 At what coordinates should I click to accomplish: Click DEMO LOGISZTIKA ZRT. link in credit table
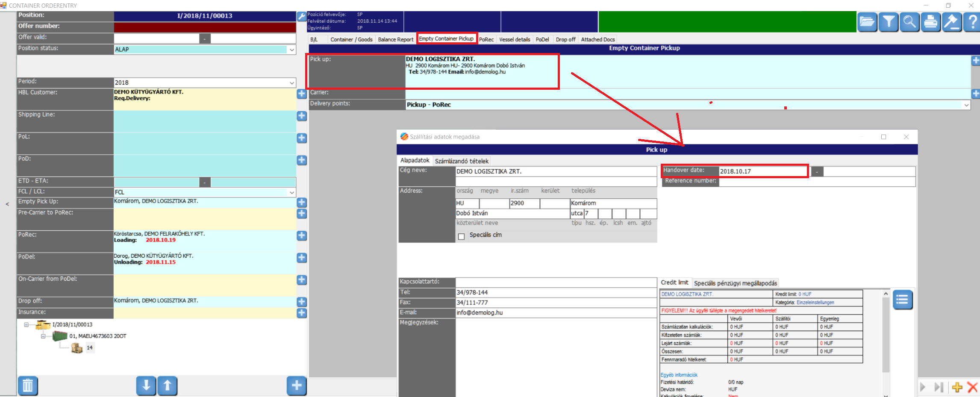(687, 294)
